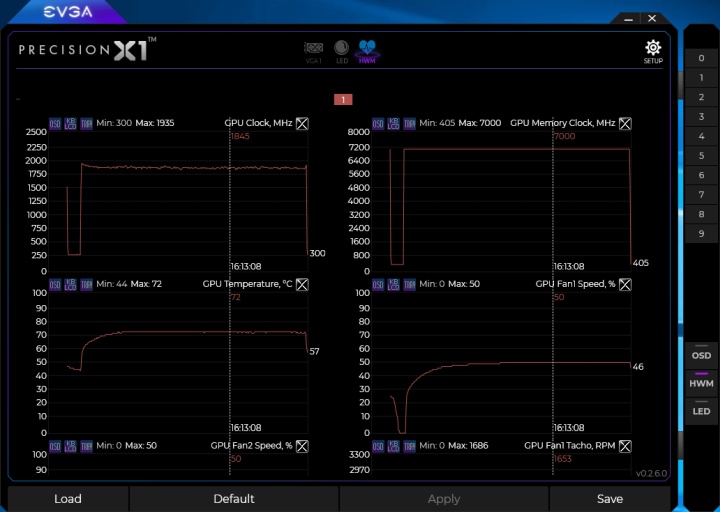
Task: Select profile slot 7
Action: pos(701,195)
